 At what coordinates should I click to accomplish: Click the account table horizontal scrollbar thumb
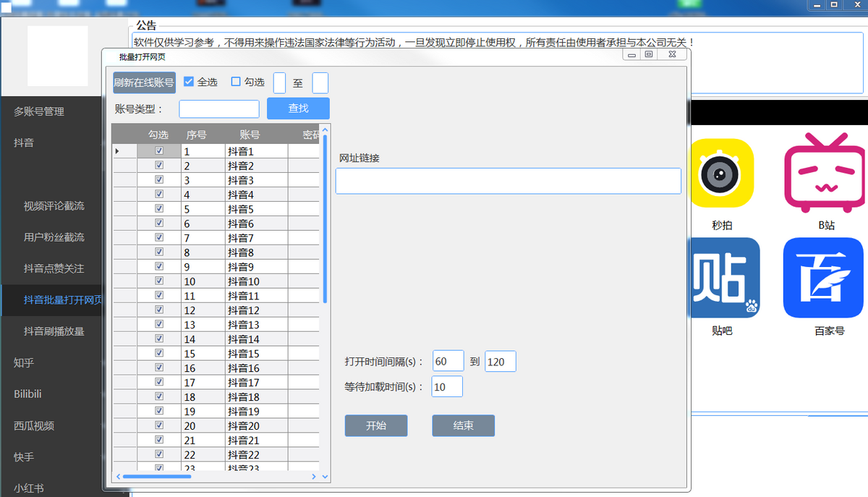click(157, 477)
